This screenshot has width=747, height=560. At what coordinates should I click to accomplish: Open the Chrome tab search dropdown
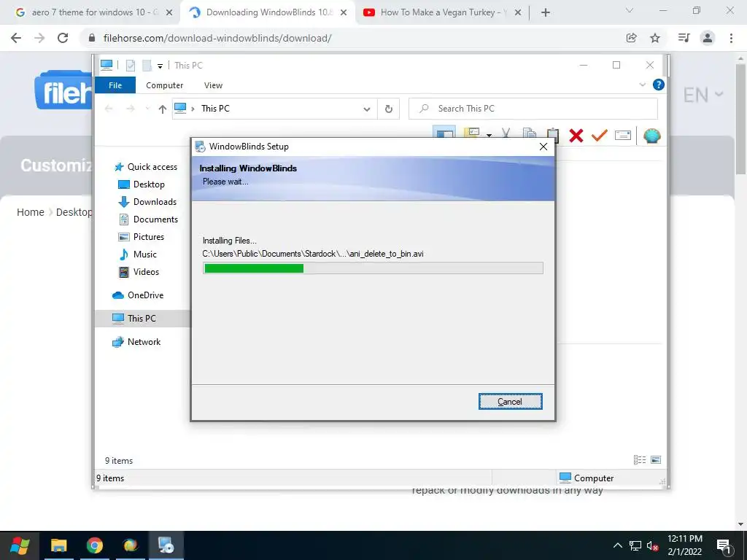click(x=630, y=10)
